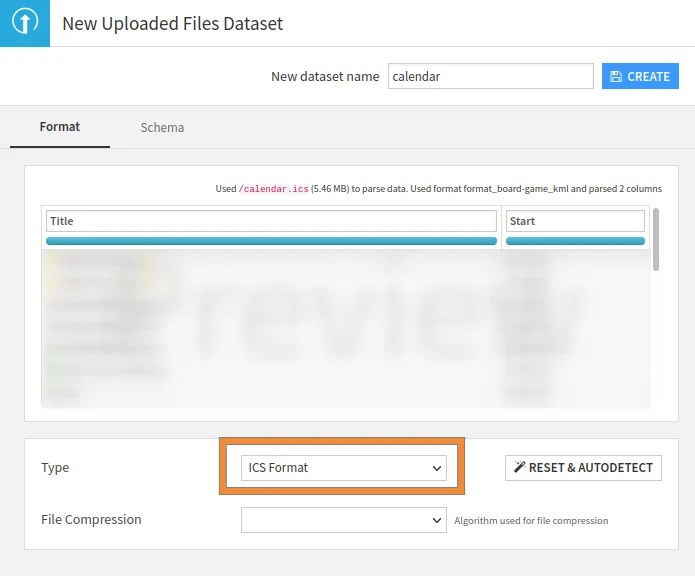
Task: Click the CREATE button
Action: point(640,76)
